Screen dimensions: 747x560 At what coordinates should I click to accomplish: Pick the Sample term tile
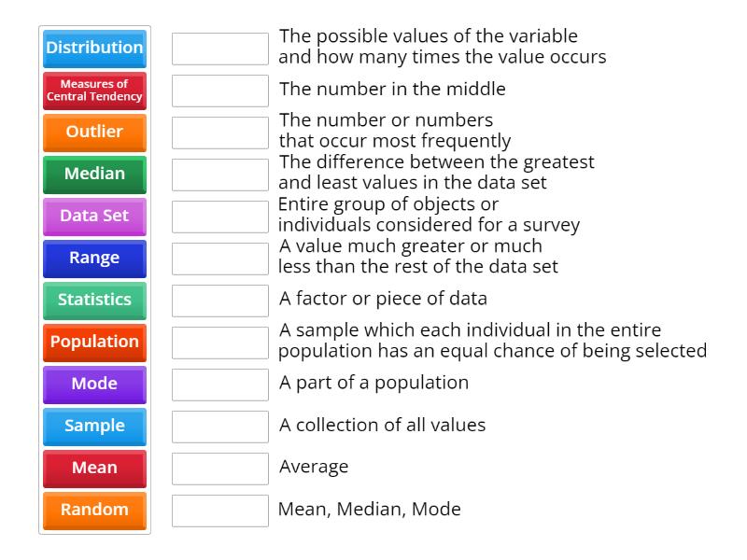(x=93, y=427)
